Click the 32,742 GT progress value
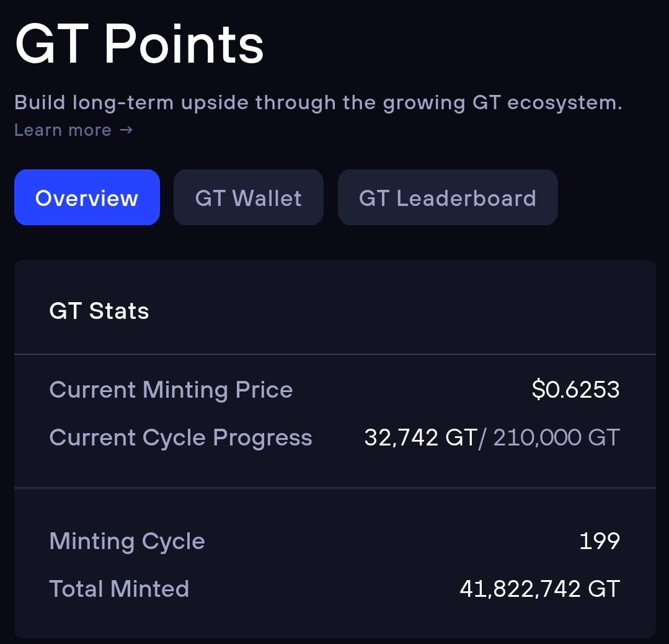The width and height of the screenshot is (669, 644). click(x=421, y=438)
